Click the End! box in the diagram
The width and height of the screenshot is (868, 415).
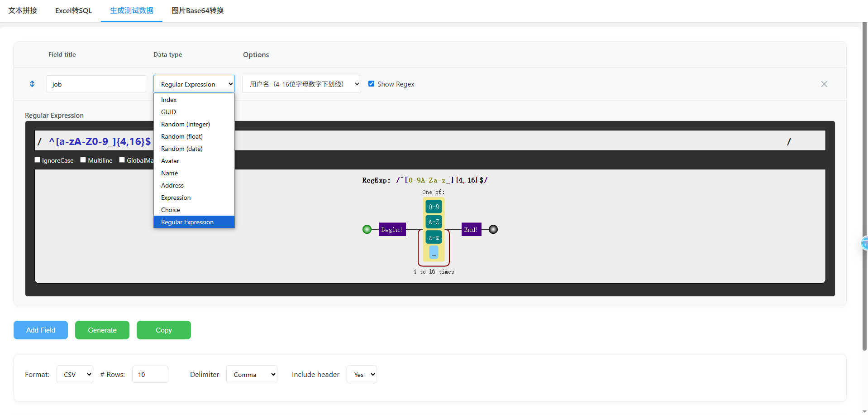(471, 229)
